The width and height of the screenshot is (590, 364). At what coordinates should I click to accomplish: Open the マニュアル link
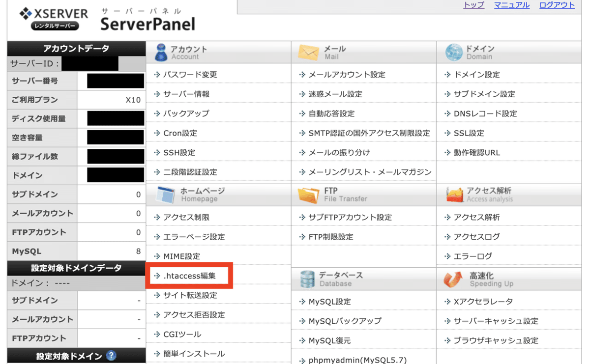tap(512, 5)
